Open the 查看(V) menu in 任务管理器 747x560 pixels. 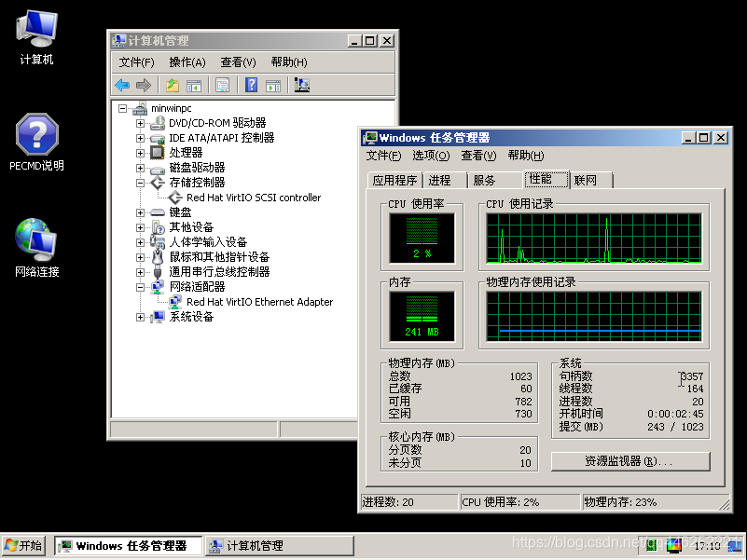pyautogui.click(x=478, y=156)
